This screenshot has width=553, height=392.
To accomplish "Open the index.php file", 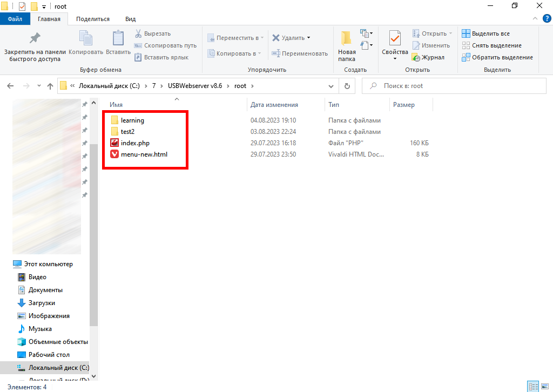I will [135, 143].
